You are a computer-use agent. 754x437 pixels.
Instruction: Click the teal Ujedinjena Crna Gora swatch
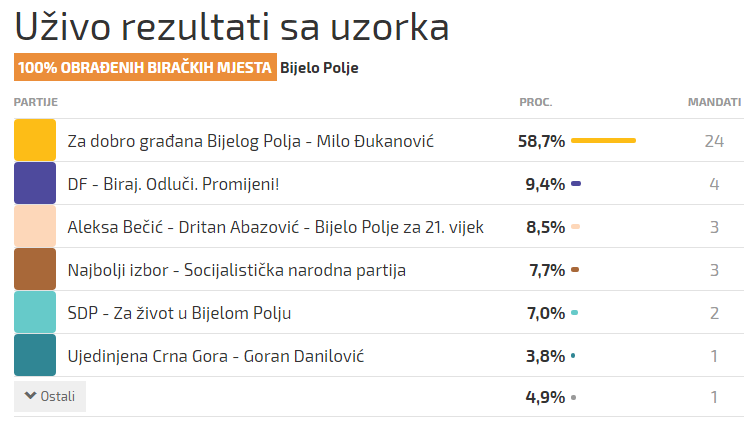click(35, 355)
